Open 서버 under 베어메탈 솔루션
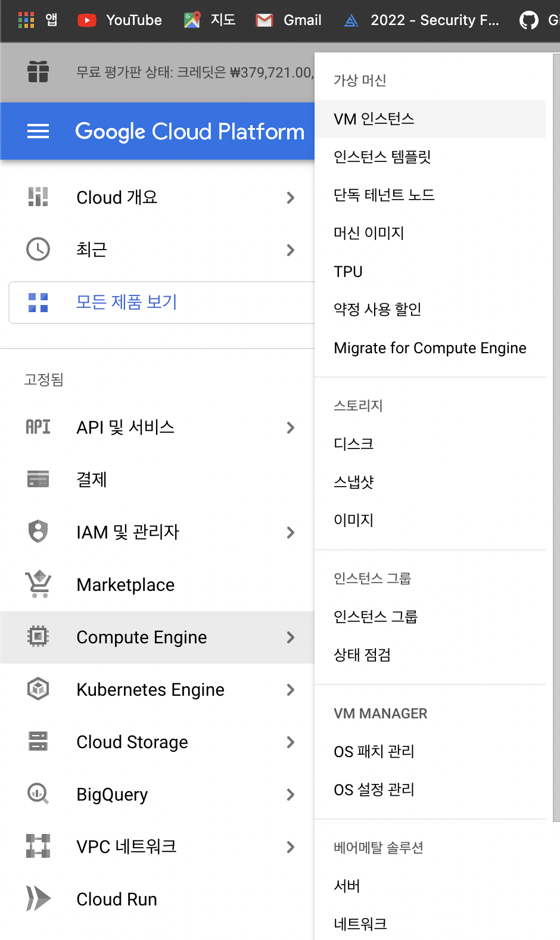 [430, 886]
